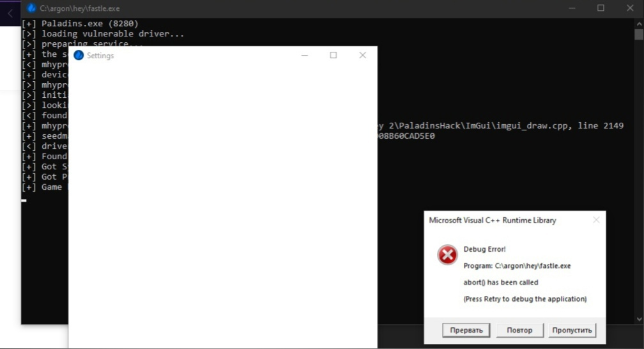Go back with the left chevron arrow
The width and height of the screenshot is (644, 349).
(10, 13)
